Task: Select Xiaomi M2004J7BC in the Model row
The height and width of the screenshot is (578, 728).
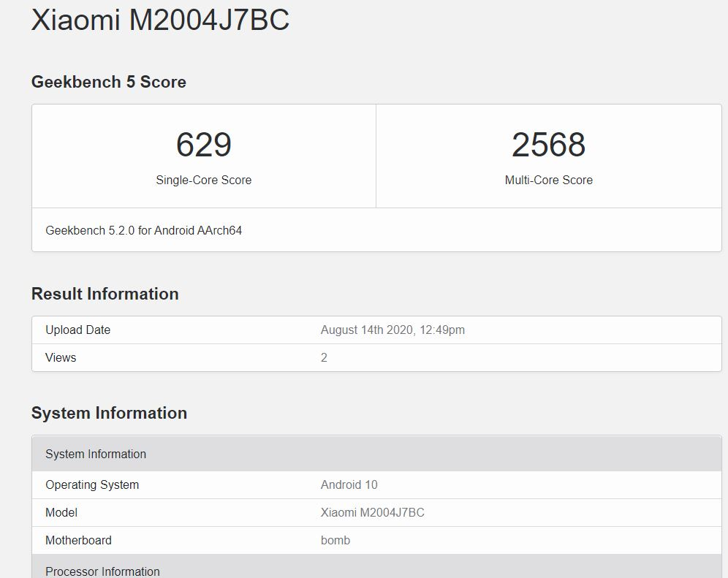Action: pos(372,512)
